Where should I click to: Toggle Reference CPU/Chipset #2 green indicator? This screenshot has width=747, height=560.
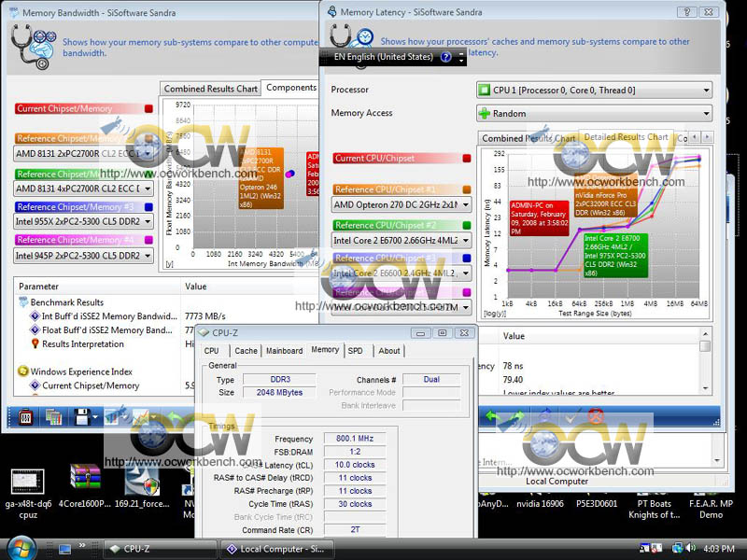click(466, 225)
